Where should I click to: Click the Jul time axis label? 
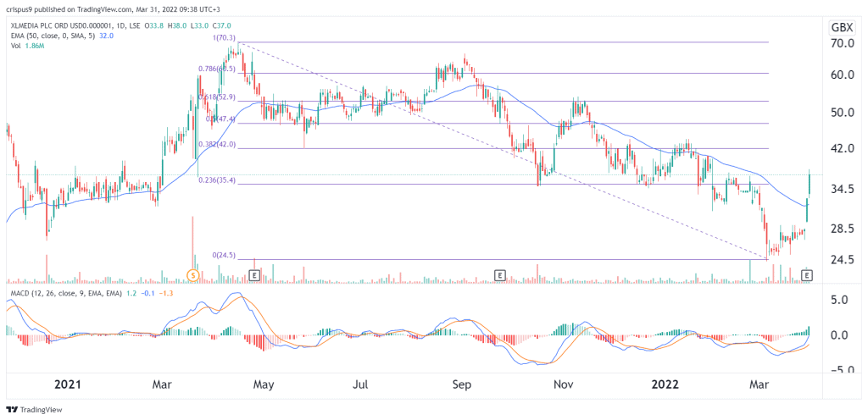pyautogui.click(x=361, y=384)
